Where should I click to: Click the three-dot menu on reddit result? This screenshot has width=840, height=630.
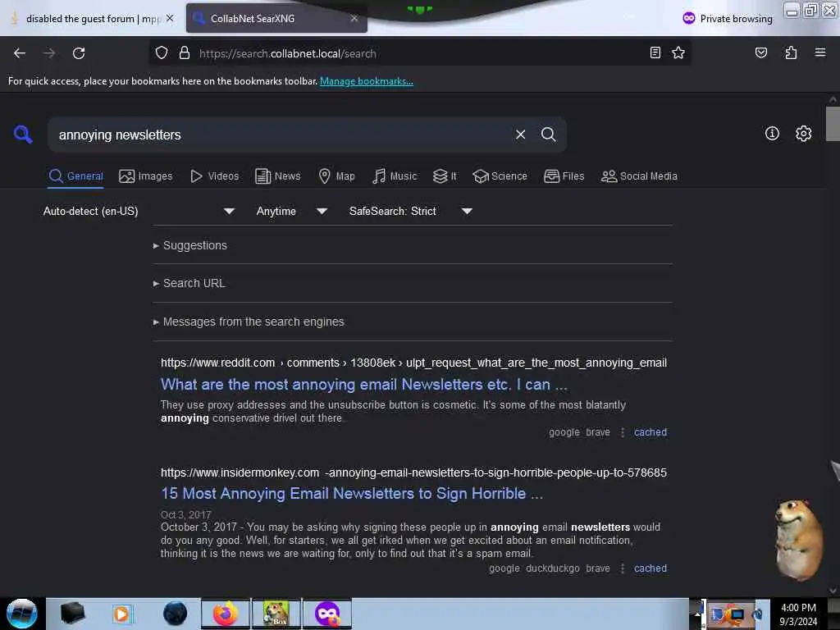[622, 432]
